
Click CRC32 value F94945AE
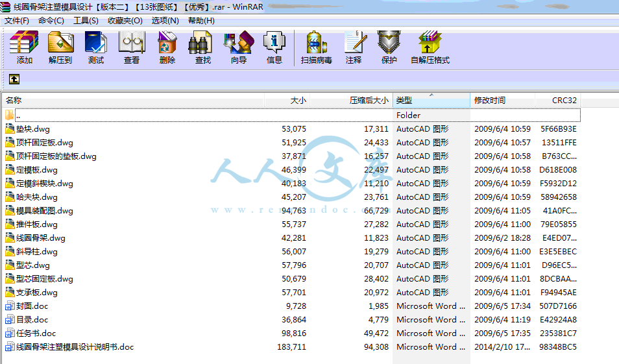[559, 293]
